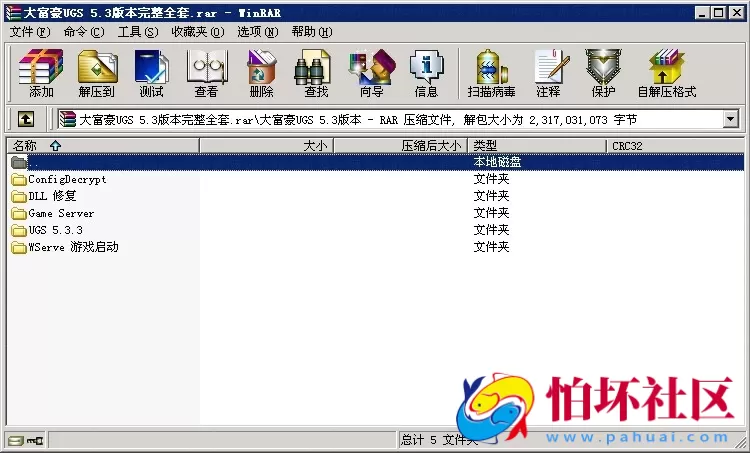Image resolution: width=750 pixels, height=453 pixels.
Task: Close the WinRAR window
Action: pos(737,12)
